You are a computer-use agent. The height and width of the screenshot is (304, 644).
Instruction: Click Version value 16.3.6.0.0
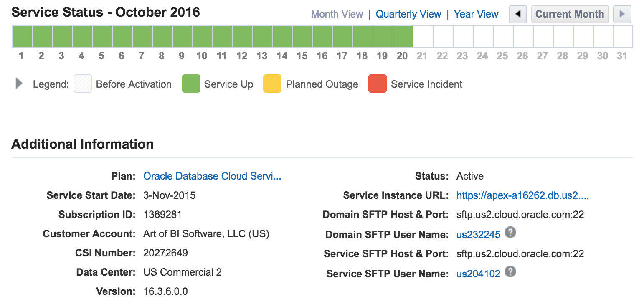click(165, 291)
